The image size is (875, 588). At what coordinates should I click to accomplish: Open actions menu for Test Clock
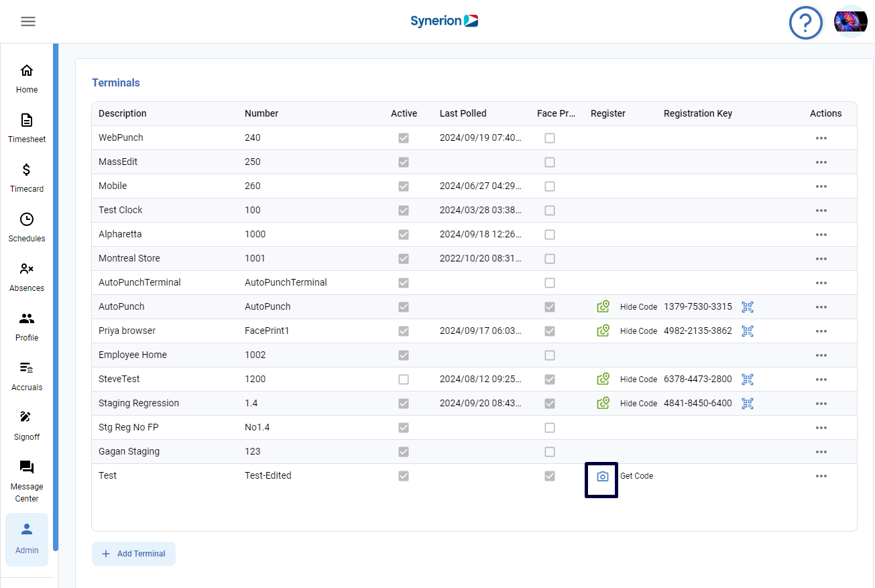821,211
